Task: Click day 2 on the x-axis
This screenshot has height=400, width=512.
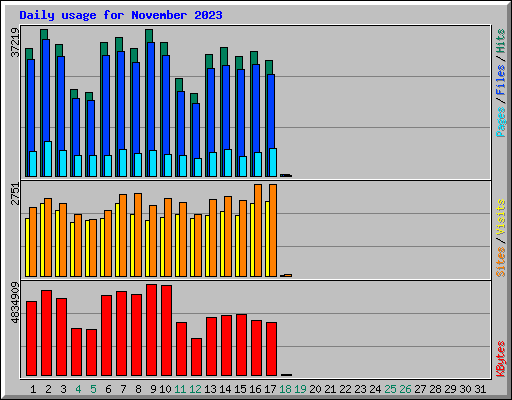Action: (48, 389)
